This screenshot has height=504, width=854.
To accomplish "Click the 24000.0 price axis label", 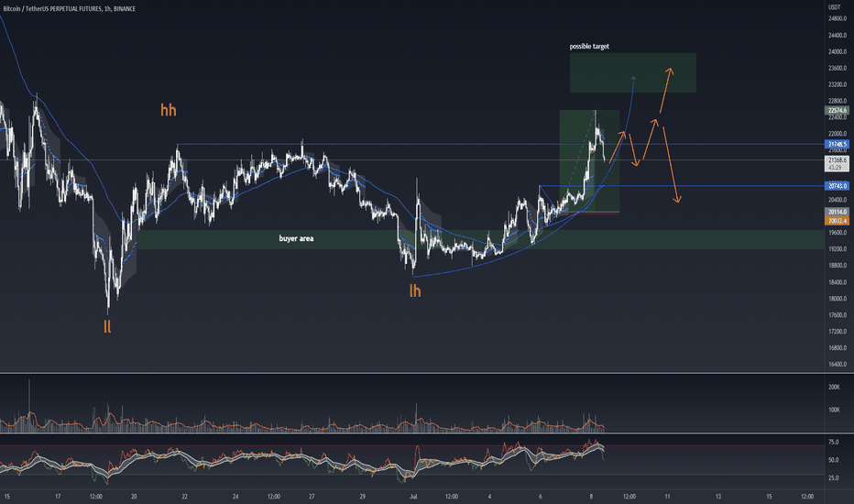I will coord(838,51).
